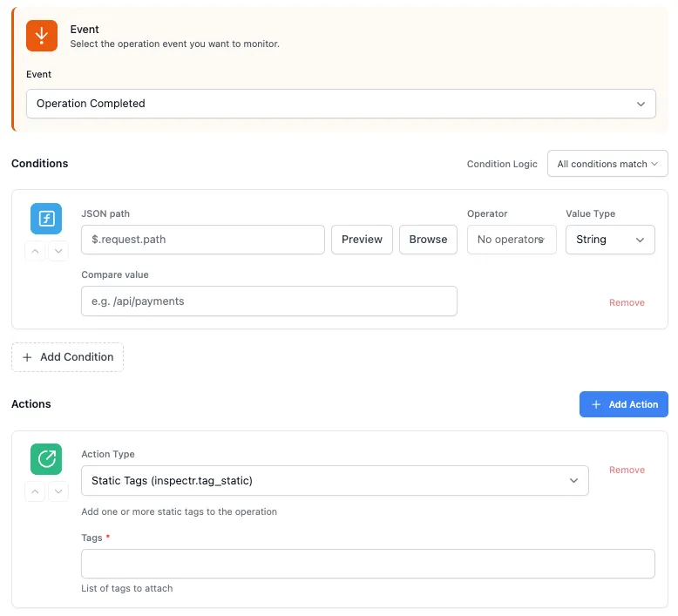This screenshot has height=616, width=678.
Task: Open the Event dropdown showing Operation Completed
Action: (341, 104)
